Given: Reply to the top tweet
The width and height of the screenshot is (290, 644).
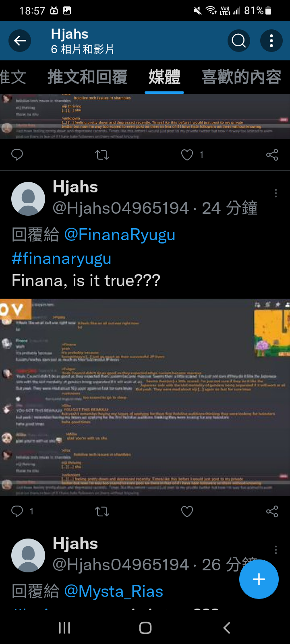Looking at the screenshot, I should click(x=17, y=155).
